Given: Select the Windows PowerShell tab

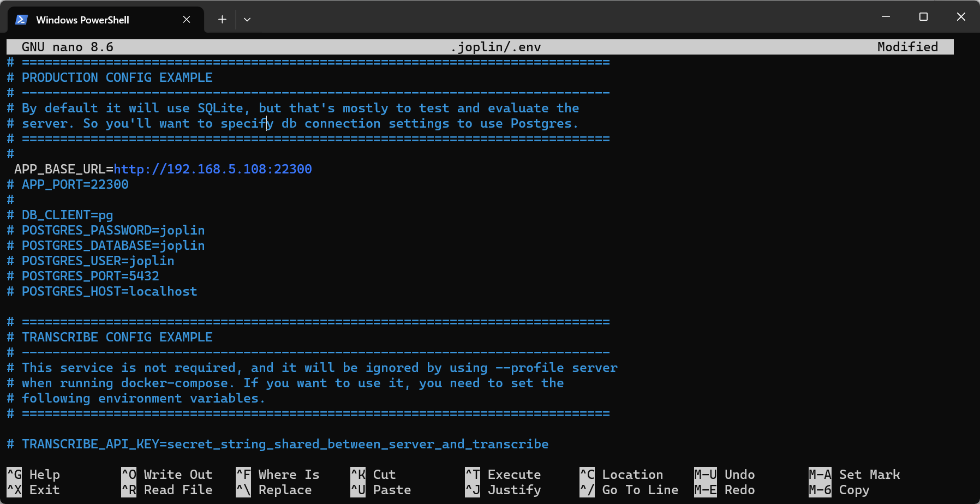Looking at the screenshot, I should pyautogui.click(x=106, y=20).
